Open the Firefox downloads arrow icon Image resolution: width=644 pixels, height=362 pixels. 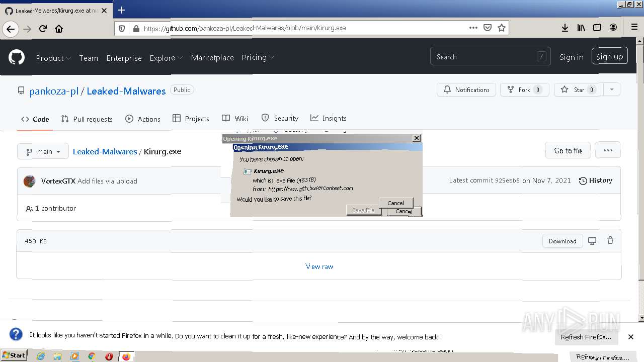tap(565, 28)
